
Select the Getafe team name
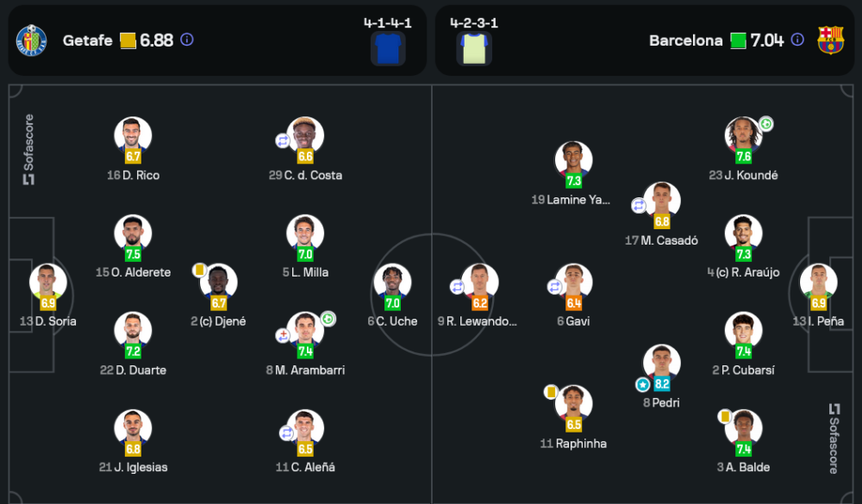[x=87, y=40]
